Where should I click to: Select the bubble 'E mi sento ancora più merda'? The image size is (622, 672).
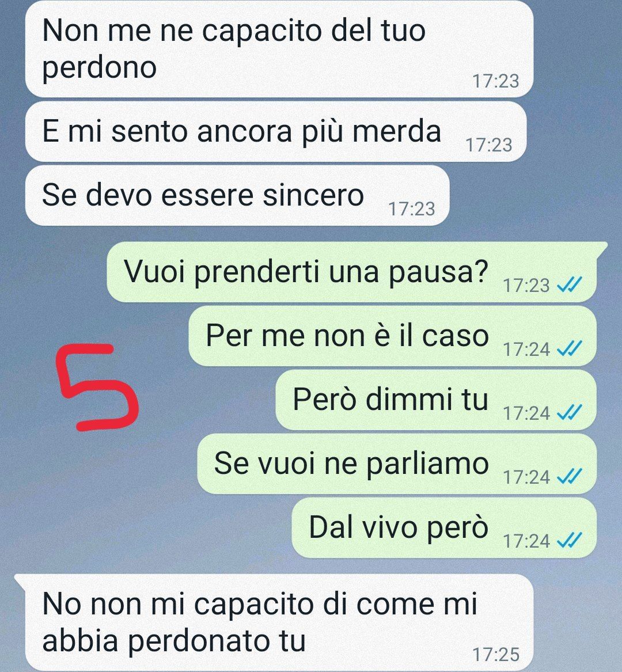[276, 131]
